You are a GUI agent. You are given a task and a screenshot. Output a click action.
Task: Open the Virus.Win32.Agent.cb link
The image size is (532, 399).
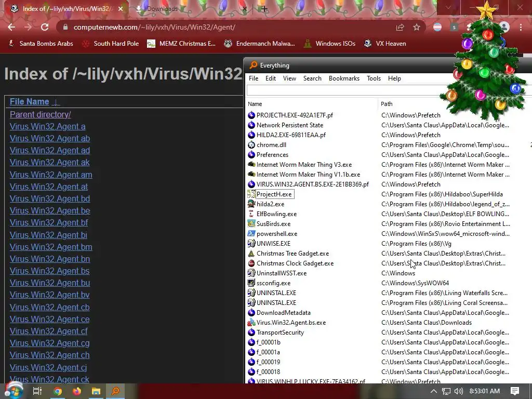[49, 307]
